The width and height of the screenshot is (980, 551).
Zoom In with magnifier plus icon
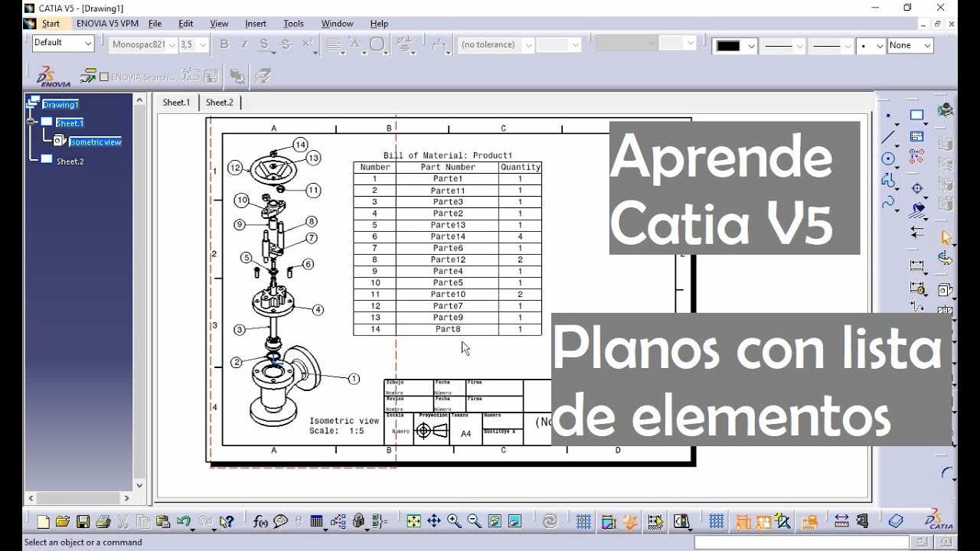coord(454,522)
